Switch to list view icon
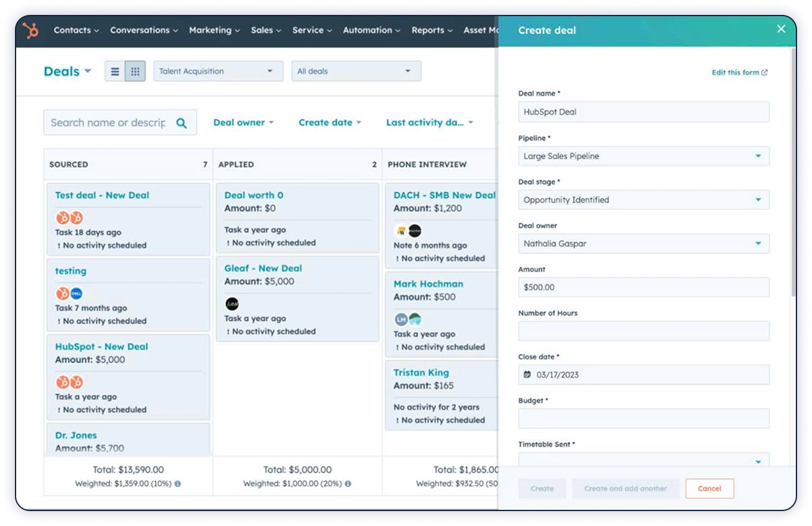812x526 pixels. tap(115, 72)
